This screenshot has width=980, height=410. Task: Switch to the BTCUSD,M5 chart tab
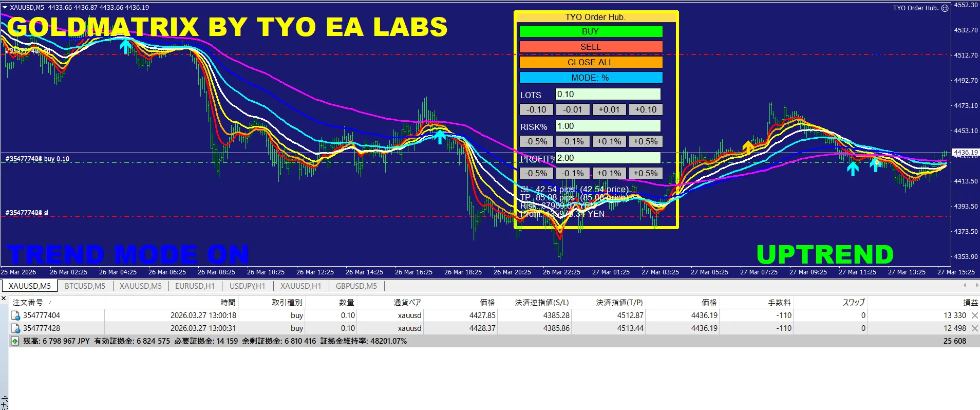[85, 286]
